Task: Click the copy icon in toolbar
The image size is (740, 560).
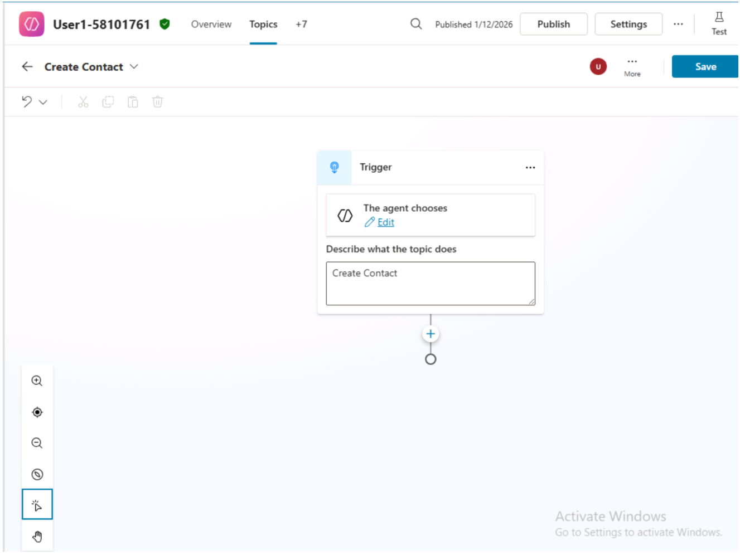Action: pyautogui.click(x=108, y=102)
